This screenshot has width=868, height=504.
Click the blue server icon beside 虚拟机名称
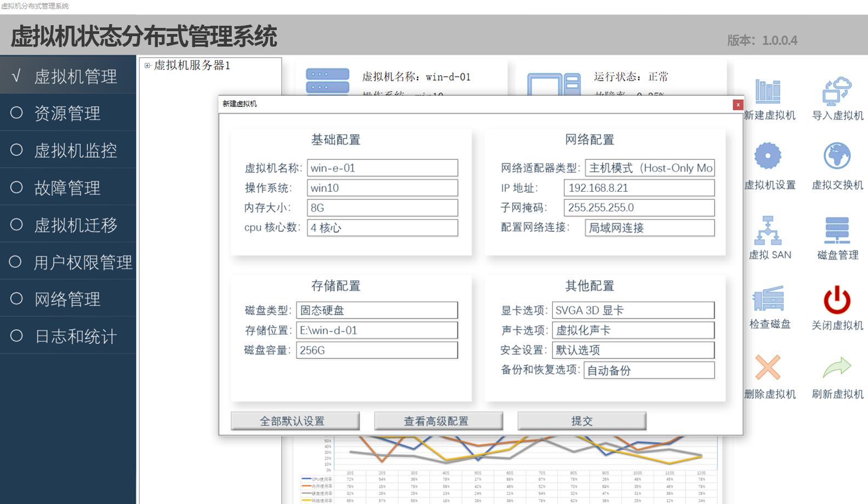[x=328, y=81]
